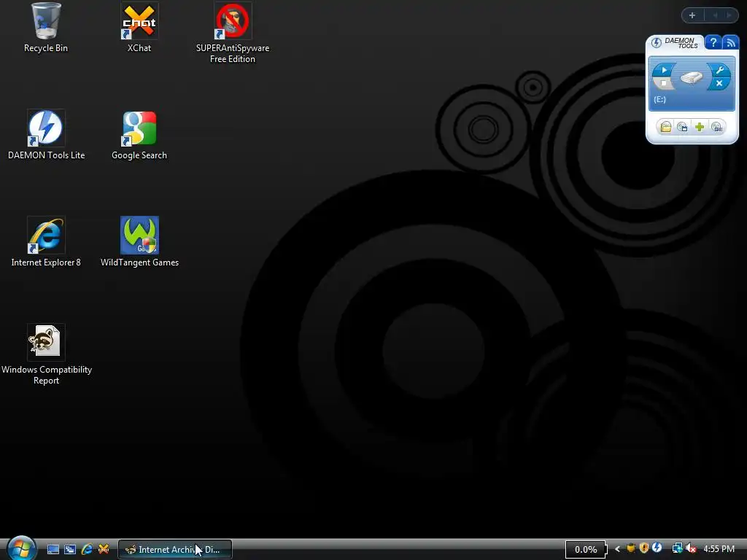The image size is (747, 560).
Task: Click the yellow bug tray icon
Action: [x=631, y=548]
